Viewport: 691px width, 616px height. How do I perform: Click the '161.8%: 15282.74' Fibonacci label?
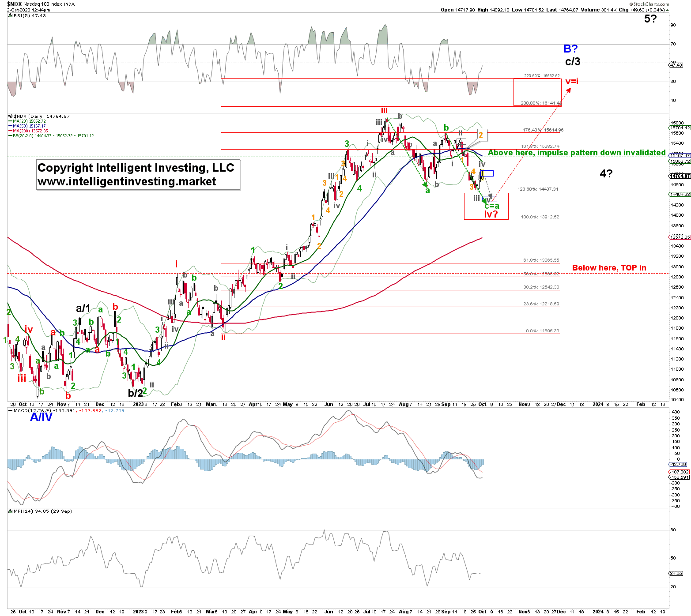coord(540,146)
